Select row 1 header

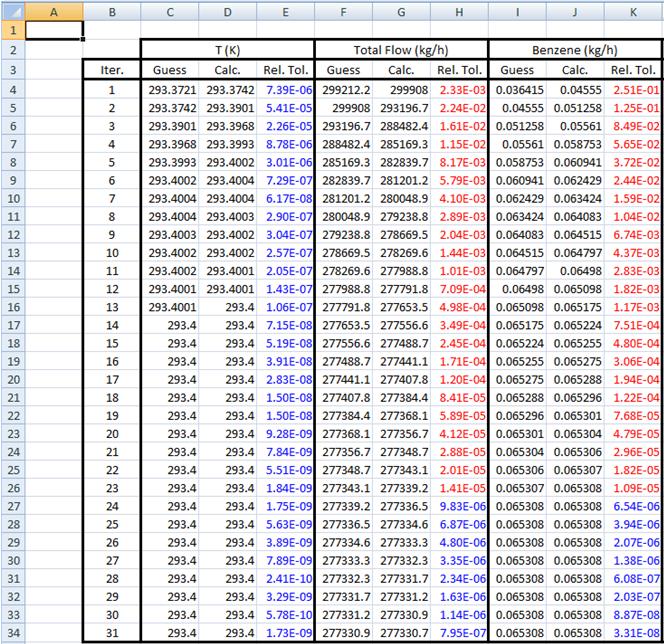[x=10, y=30]
